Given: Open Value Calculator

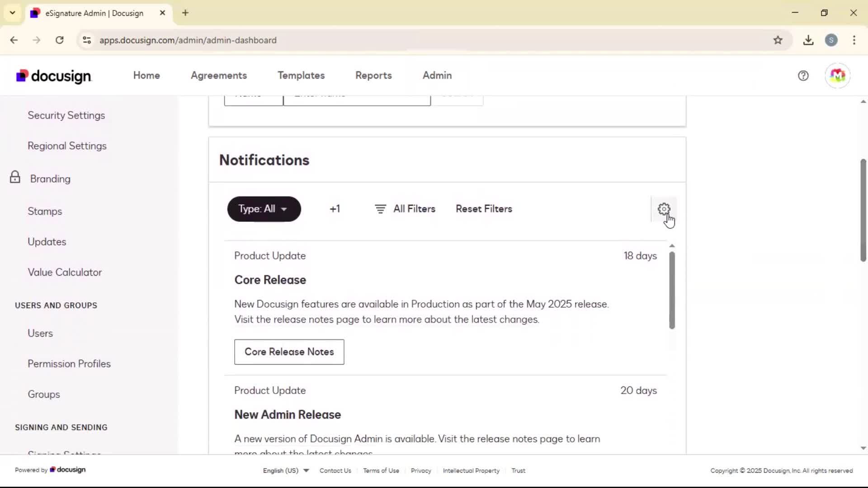Looking at the screenshot, I should (65, 272).
